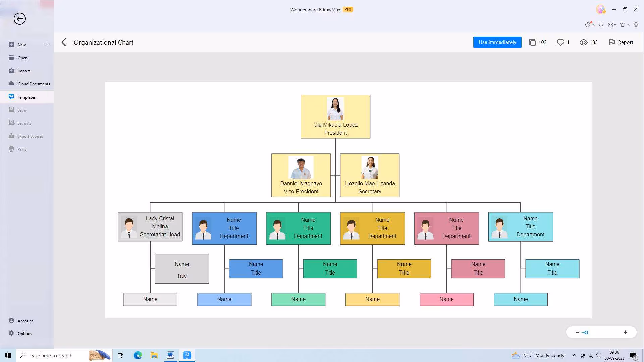Click the zoom slider handle
The height and width of the screenshot is (362, 644).
[586, 333]
